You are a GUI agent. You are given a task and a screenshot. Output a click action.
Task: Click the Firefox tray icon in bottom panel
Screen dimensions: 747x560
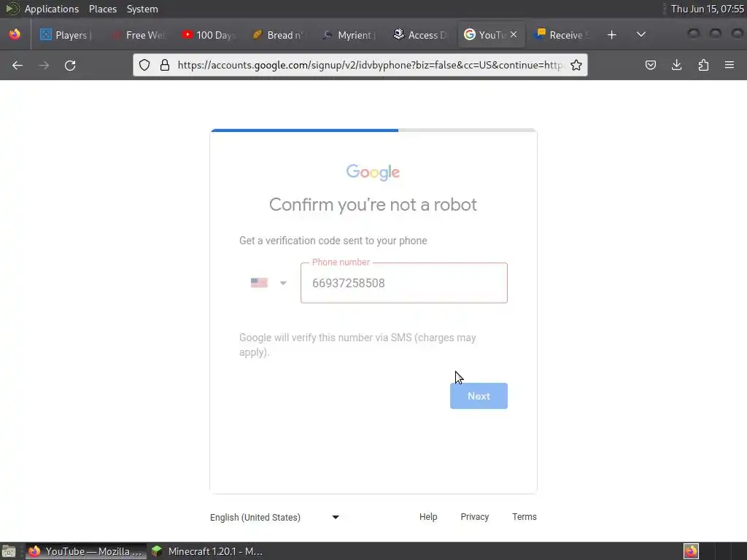pos(691,551)
